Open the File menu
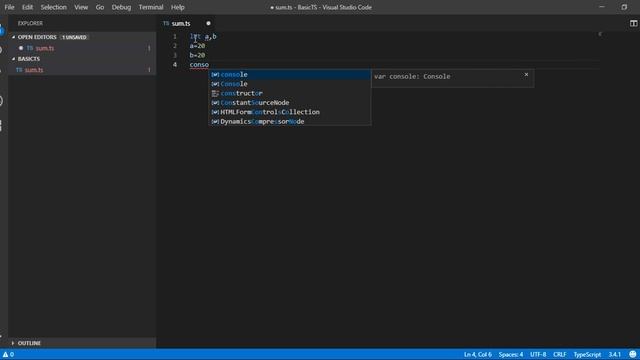 point(9,7)
